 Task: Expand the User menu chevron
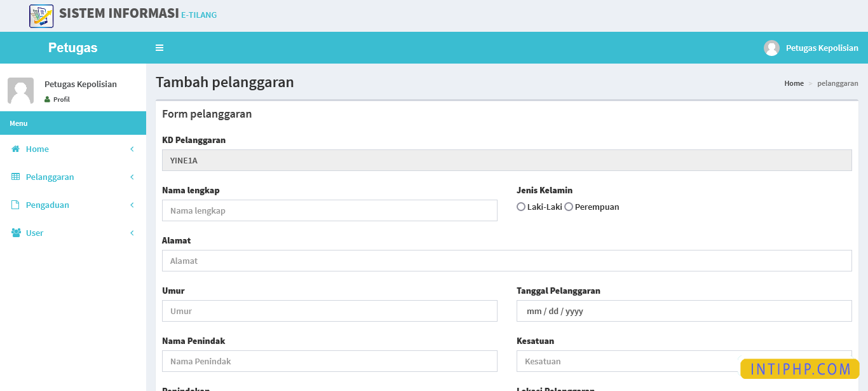point(132,233)
